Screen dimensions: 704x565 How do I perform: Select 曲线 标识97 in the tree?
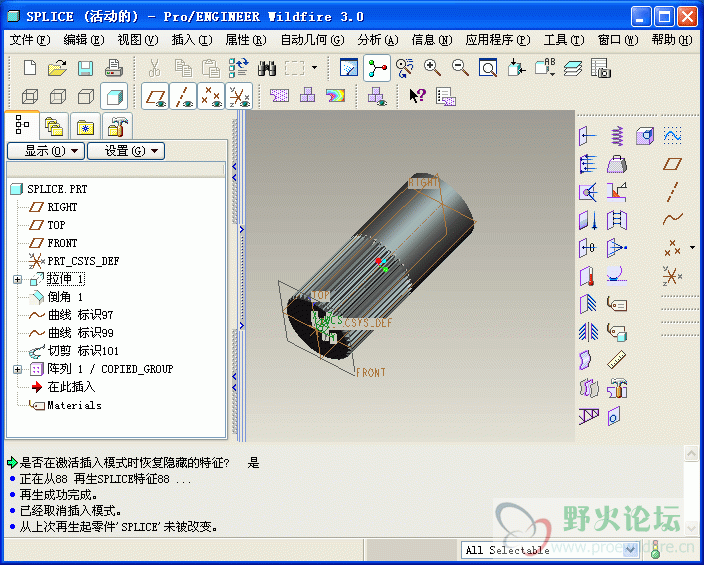coord(80,315)
